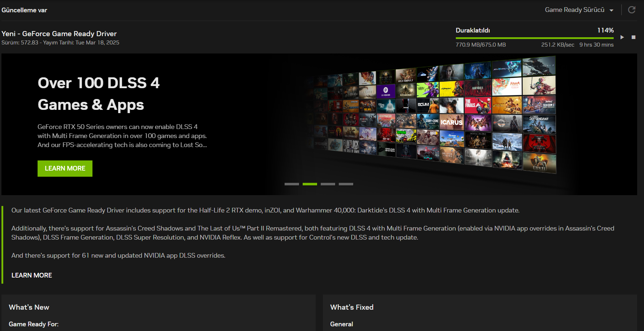Viewport: 644px width, 331px height.
Task: Click the "General" subheading under What's Fixed
Action: tap(341, 324)
